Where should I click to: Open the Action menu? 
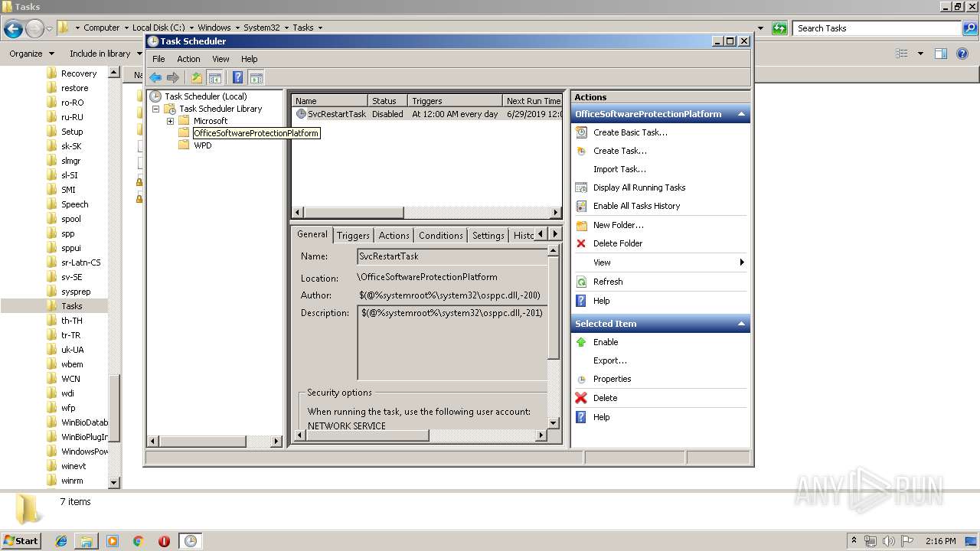tap(188, 59)
